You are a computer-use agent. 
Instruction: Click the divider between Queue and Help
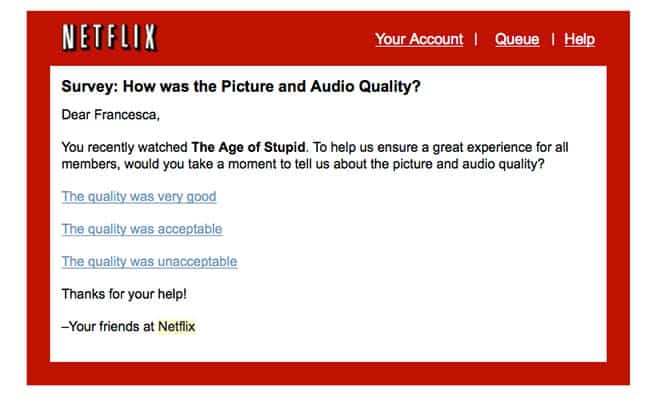[553, 39]
